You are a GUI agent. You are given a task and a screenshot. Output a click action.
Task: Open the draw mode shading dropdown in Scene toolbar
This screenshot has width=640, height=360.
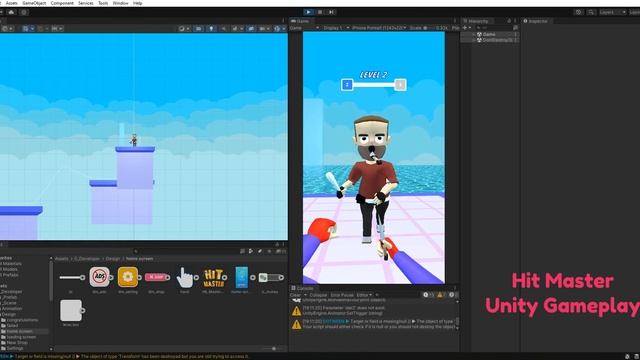tap(183, 29)
